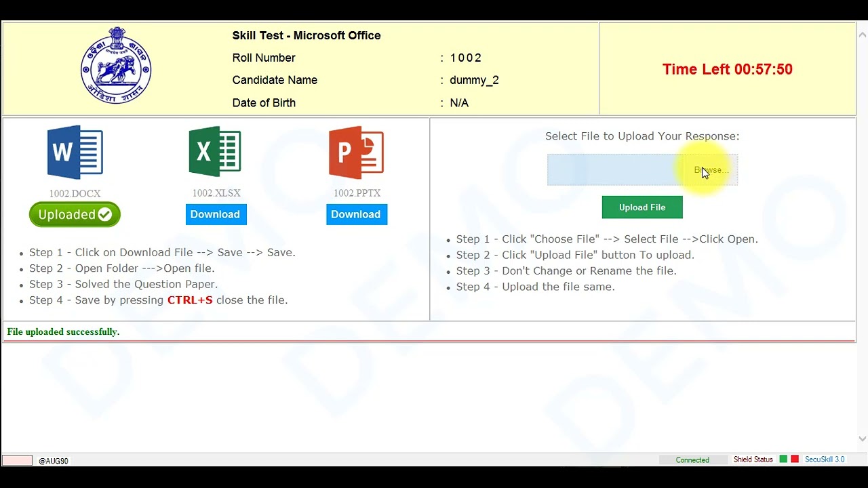Click the Candidate Name label
Image resolution: width=868 pixels, height=488 pixels.
275,80
